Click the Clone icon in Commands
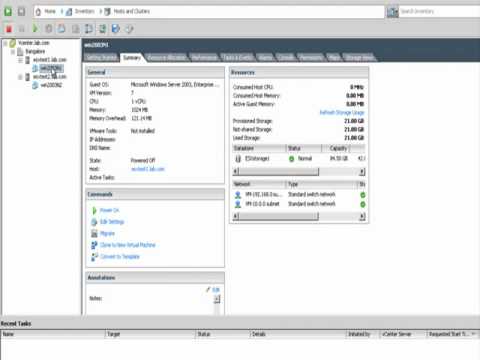The image size is (480, 360). [94, 245]
